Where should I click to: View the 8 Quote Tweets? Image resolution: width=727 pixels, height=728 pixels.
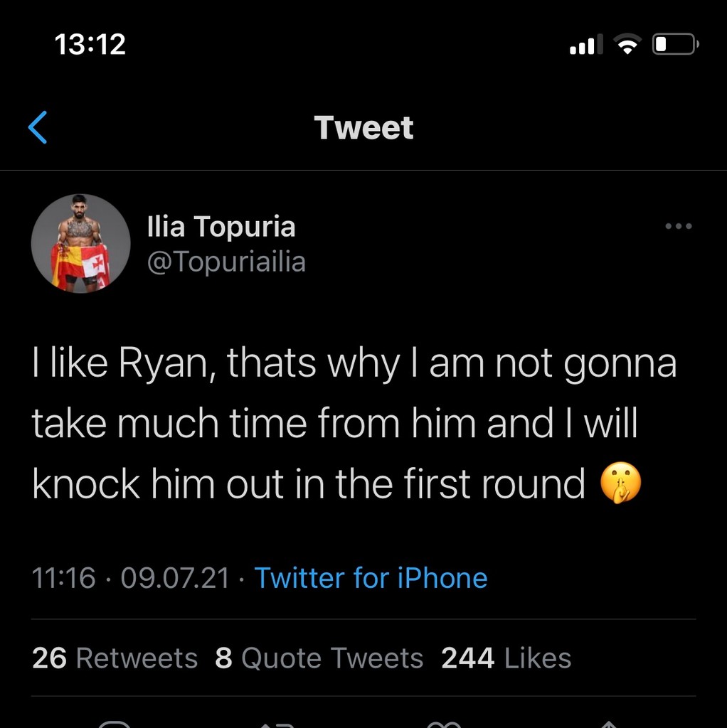click(319, 658)
